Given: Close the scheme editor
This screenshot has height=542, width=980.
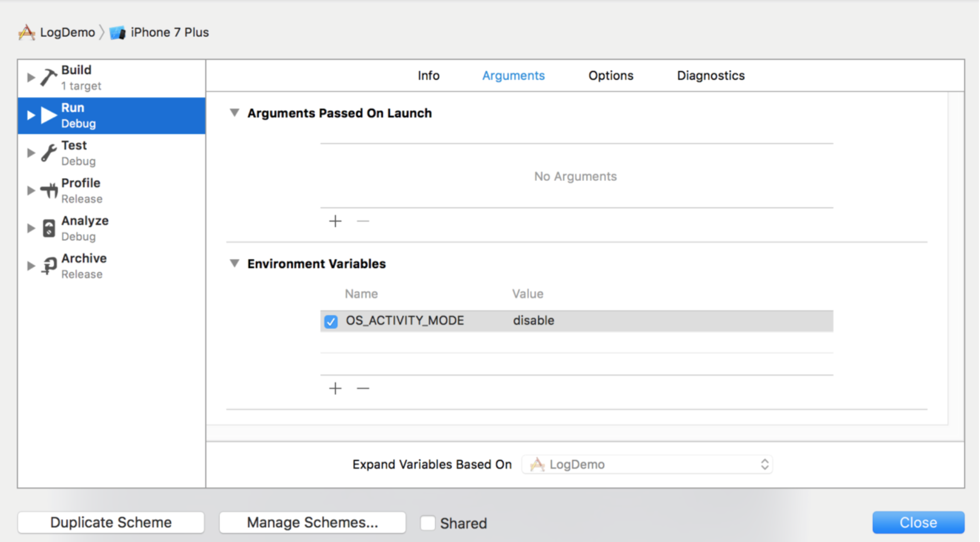Looking at the screenshot, I should click(x=918, y=522).
